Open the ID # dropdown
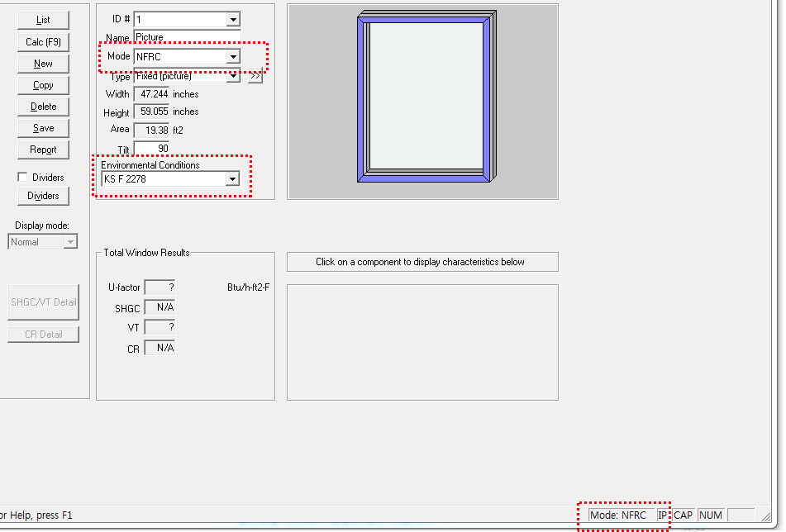The image size is (786, 532). pos(233,19)
